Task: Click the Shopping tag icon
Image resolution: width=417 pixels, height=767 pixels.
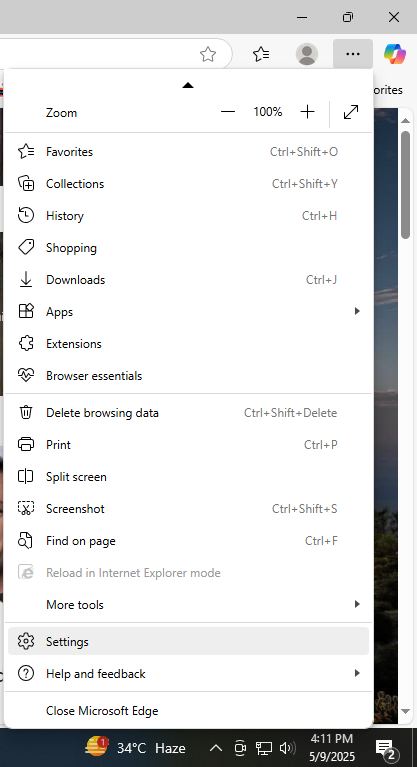Action: pos(26,248)
